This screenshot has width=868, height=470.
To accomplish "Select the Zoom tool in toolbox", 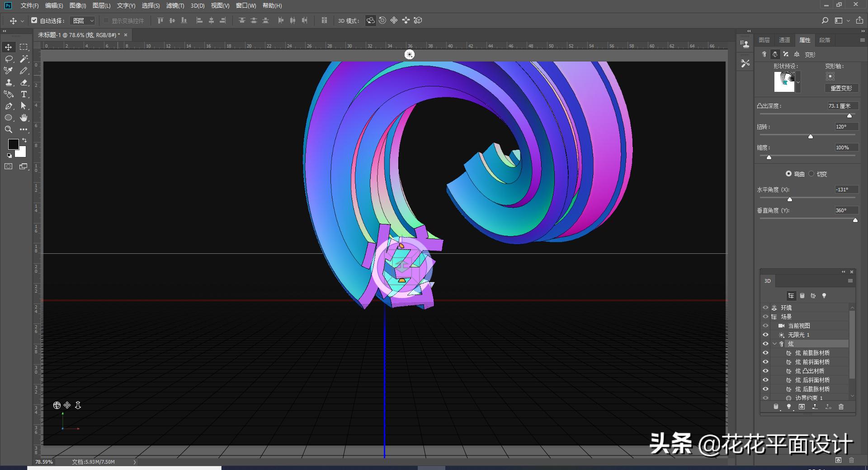I will coord(9,129).
